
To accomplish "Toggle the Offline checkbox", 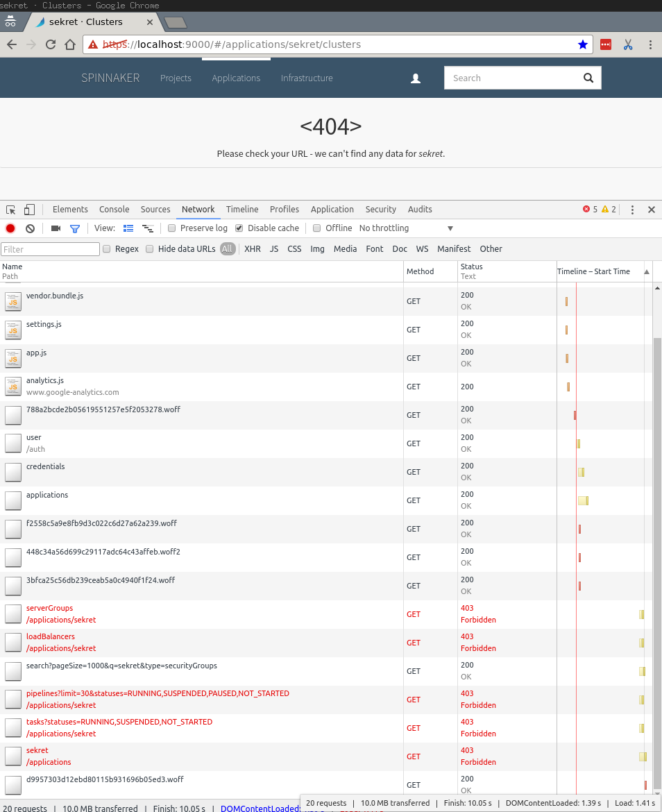I will pos(317,228).
